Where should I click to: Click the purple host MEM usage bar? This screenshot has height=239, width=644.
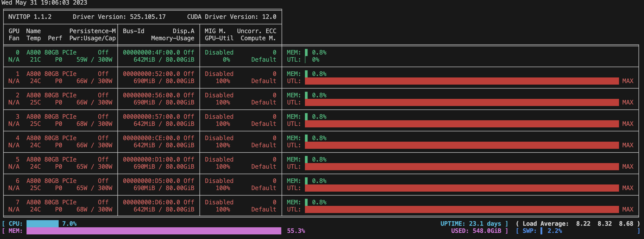coord(154,231)
